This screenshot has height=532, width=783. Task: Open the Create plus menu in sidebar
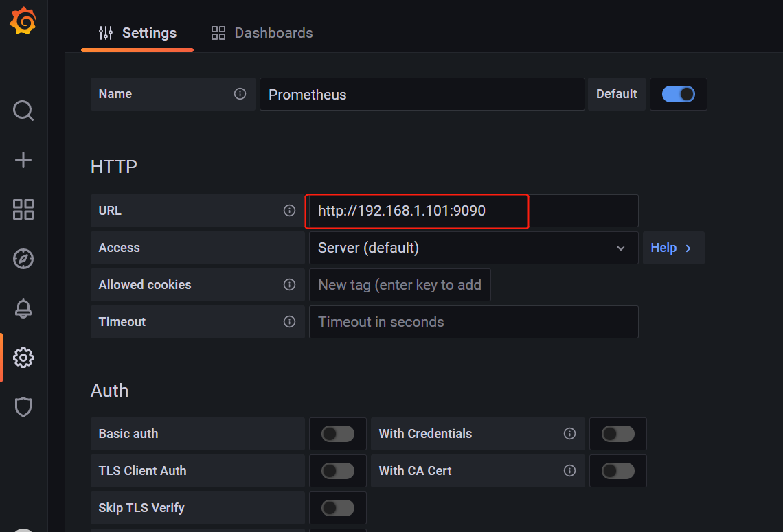pyautogui.click(x=23, y=160)
